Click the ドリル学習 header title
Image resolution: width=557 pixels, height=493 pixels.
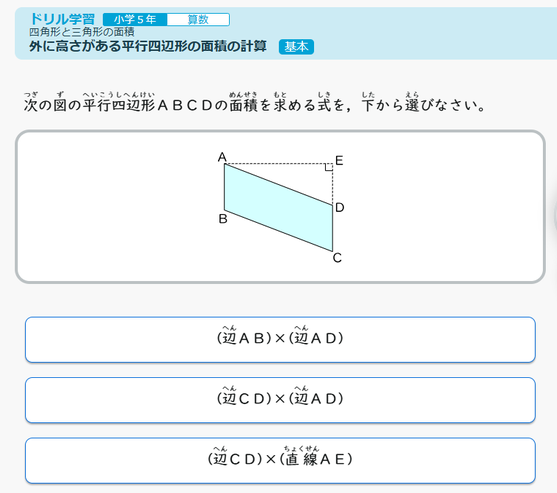point(63,19)
